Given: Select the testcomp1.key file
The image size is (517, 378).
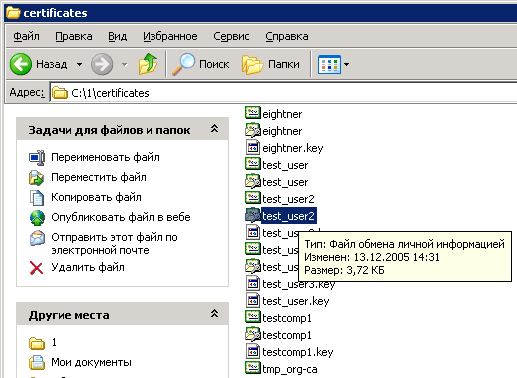Looking at the screenshot, I should click(289, 352).
